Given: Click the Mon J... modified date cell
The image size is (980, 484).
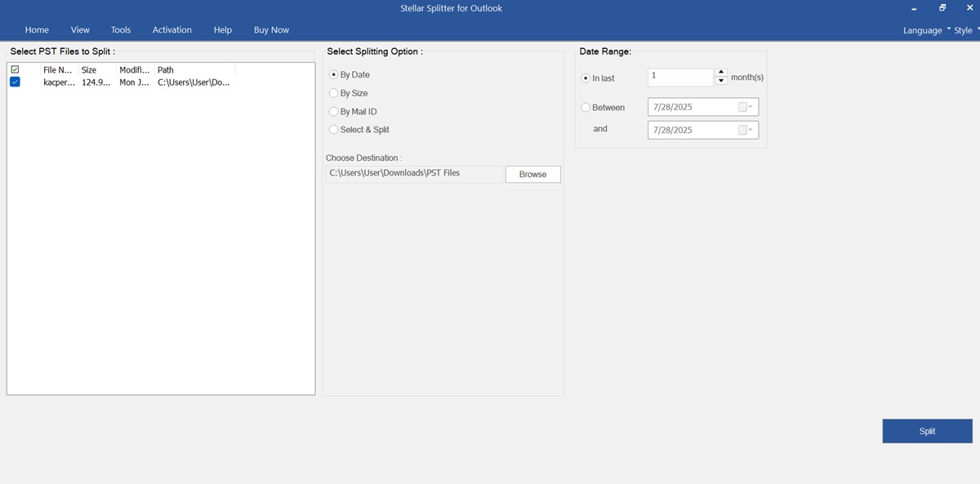Looking at the screenshot, I should pyautogui.click(x=134, y=82).
